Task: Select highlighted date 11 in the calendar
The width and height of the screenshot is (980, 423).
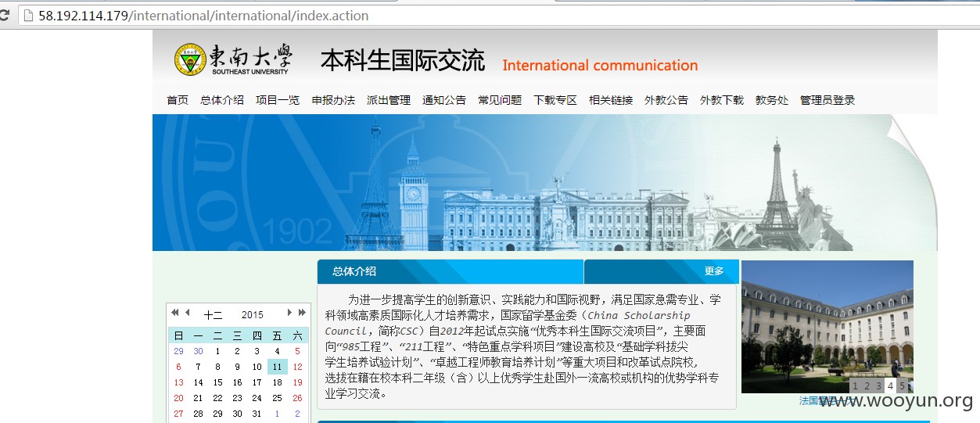Action: 277,367
